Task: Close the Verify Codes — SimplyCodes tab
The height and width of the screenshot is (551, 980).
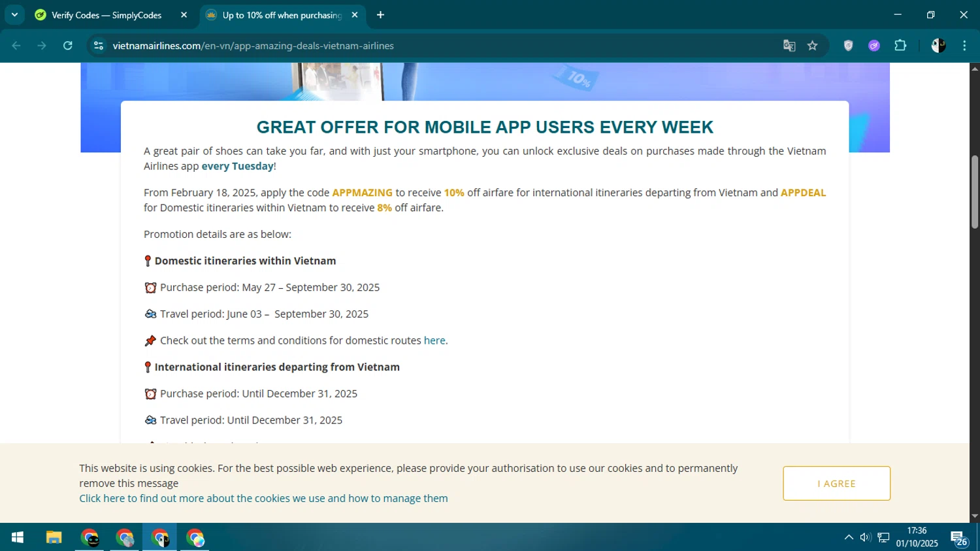Action: click(x=184, y=14)
